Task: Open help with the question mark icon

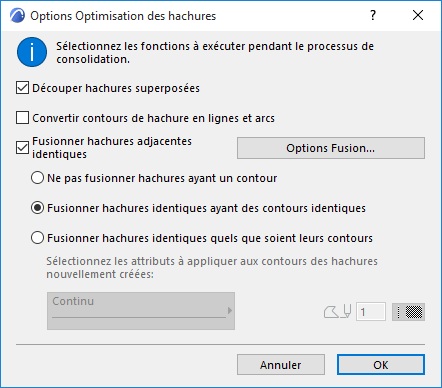Action: point(373,15)
